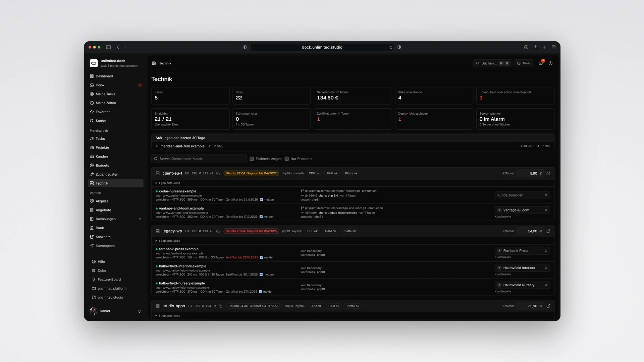
Task: Open studio-apps external link icon
Action: 548,306
